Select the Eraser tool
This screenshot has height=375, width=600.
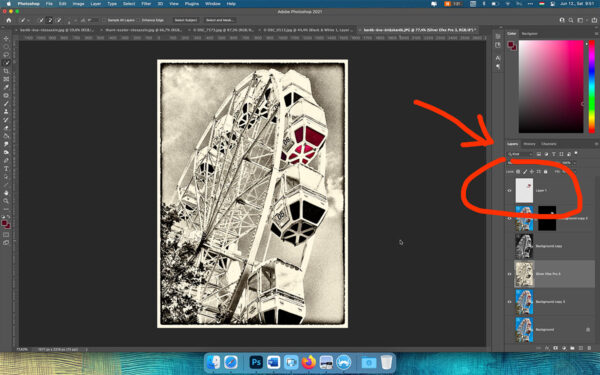click(x=6, y=128)
